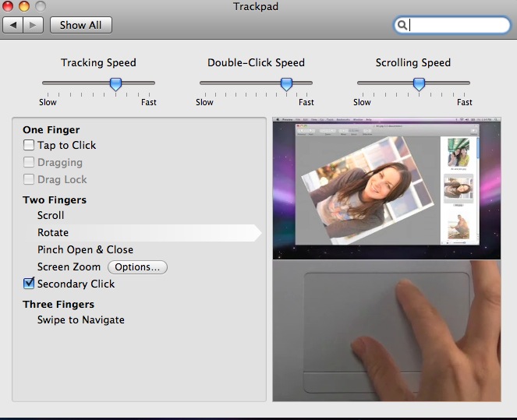Click the Scrolling Speed slider handle
Image resolution: width=517 pixels, height=420 pixels.
419,84
